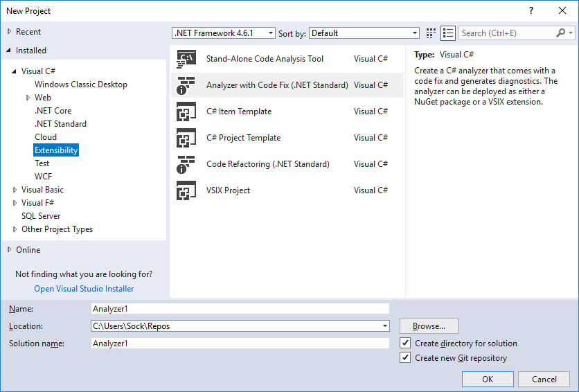Image resolution: width=579 pixels, height=392 pixels.
Task: Click the Stand-Alone Code Analysis Tool icon
Action: 186,59
